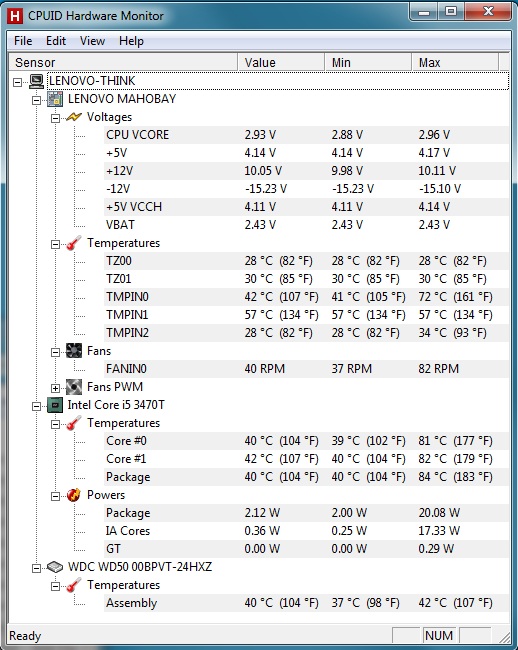Click the thermometer icon beside mainboard Temperatures
Viewport: 518px width, 650px height.
coord(74,243)
